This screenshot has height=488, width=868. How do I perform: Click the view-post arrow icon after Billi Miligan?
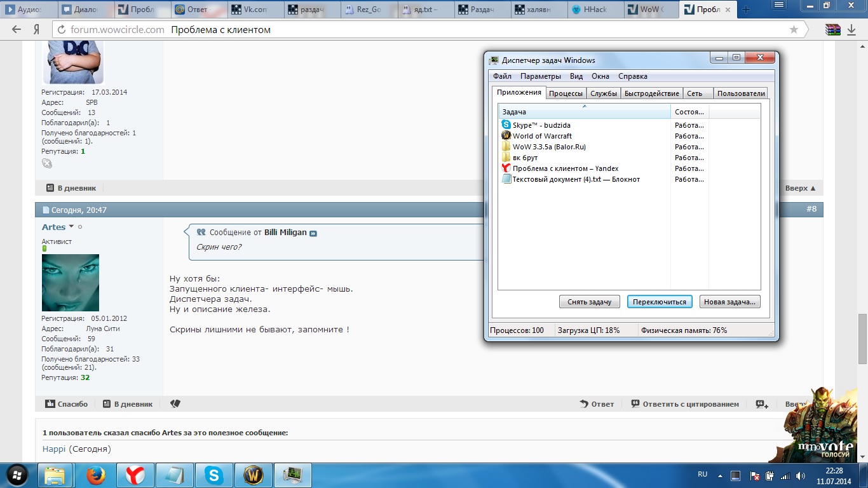(313, 233)
